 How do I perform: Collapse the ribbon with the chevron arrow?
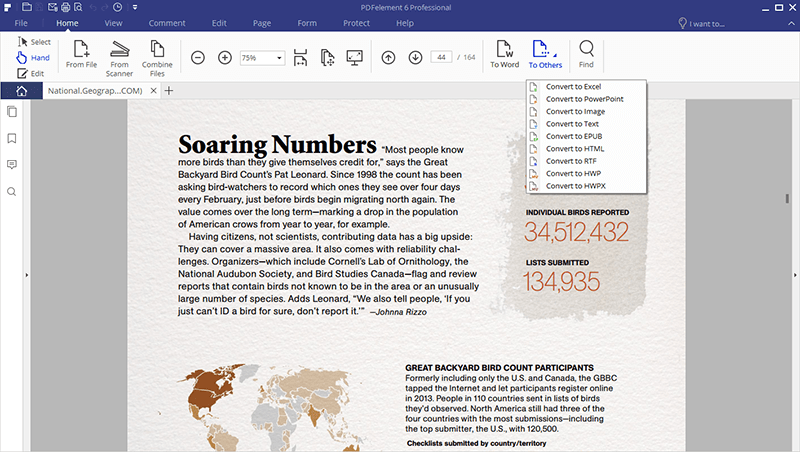pos(791,23)
